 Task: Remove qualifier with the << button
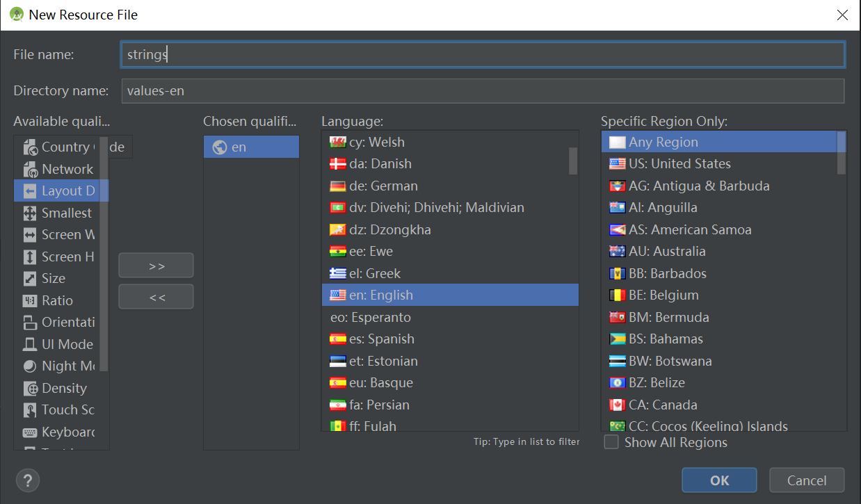coord(156,297)
